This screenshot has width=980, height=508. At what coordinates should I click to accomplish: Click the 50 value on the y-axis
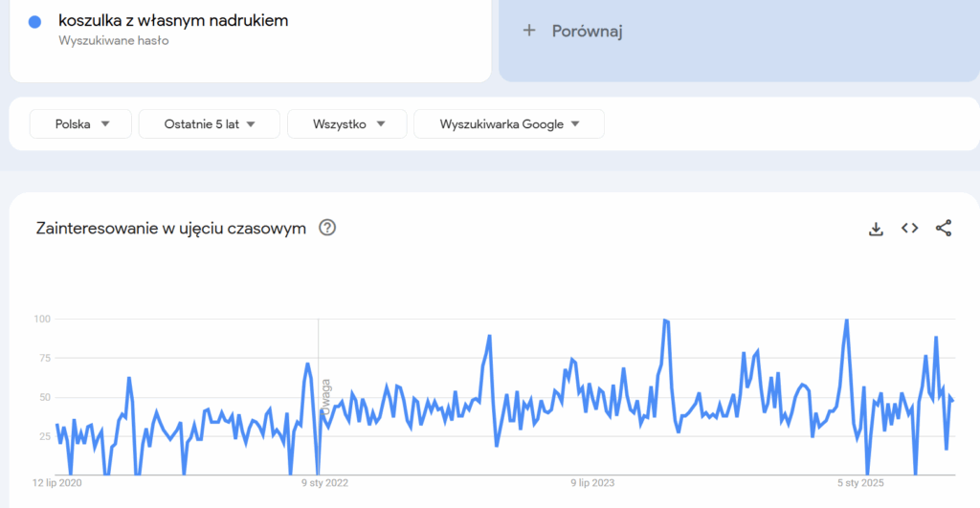(x=44, y=397)
